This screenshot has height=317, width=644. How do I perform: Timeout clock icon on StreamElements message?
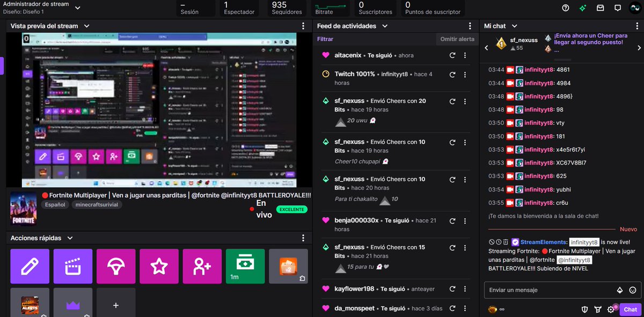click(x=499, y=242)
